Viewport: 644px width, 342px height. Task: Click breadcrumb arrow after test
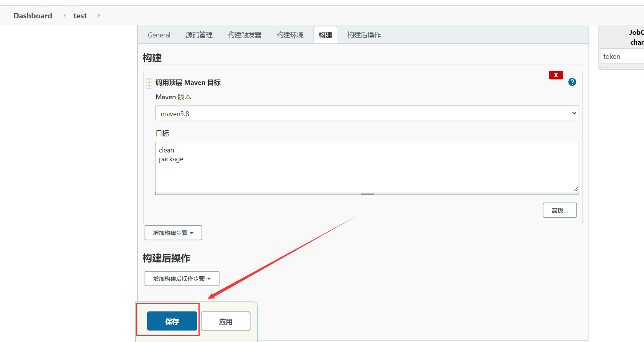pyautogui.click(x=99, y=15)
